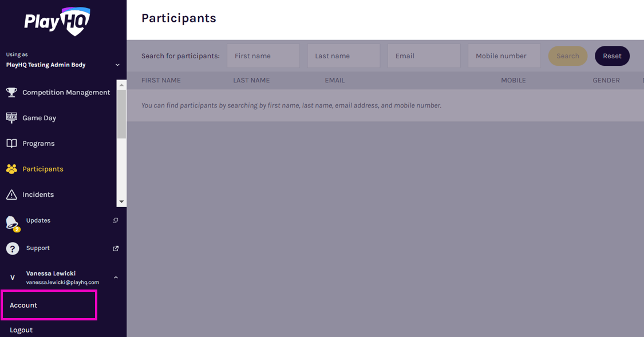
Task: Click the Reset button
Action: (612, 56)
